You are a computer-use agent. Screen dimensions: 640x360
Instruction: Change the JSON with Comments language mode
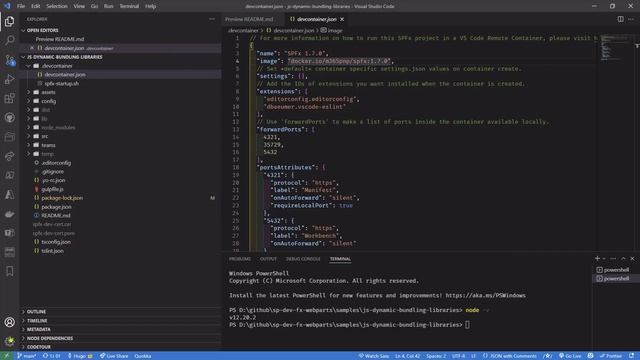[x=509, y=356]
